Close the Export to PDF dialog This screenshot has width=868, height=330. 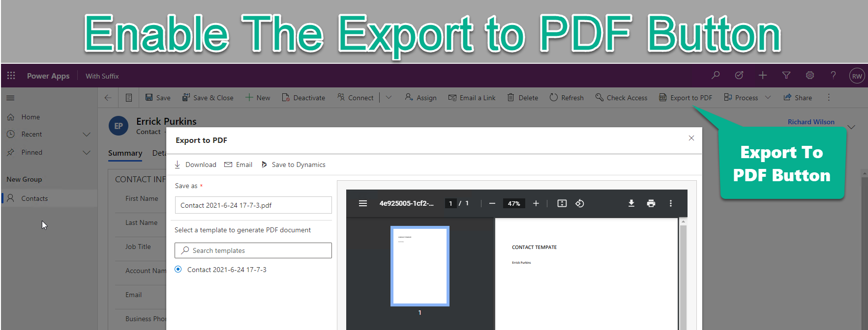(x=691, y=138)
